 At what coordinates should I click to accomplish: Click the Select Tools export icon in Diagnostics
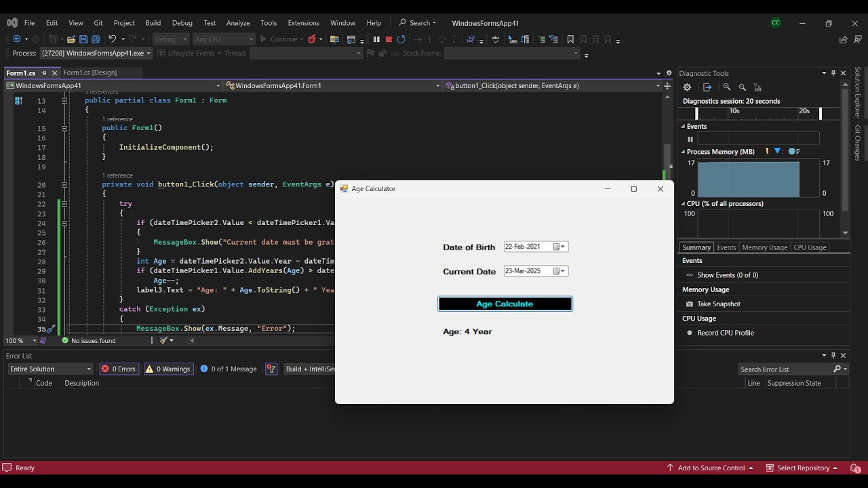click(x=707, y=87)
